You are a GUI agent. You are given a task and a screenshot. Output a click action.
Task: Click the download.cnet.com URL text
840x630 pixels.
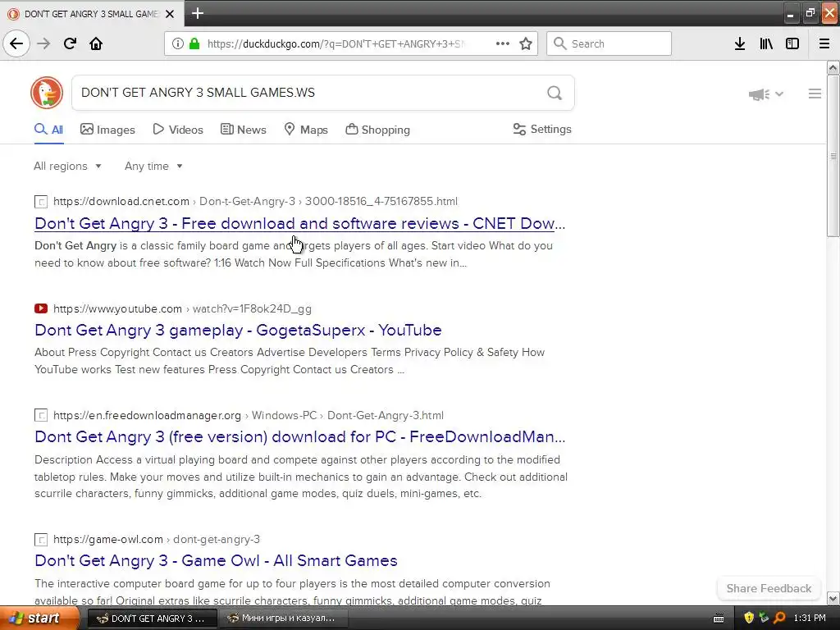tap(121, 202)
